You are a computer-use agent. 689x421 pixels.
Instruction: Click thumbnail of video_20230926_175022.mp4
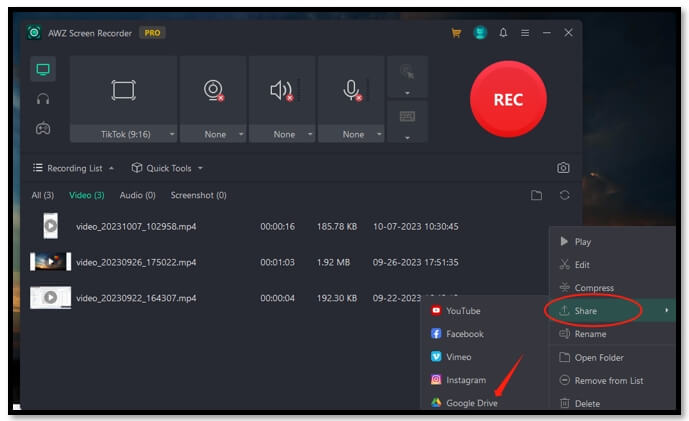(x=50, y=261)
